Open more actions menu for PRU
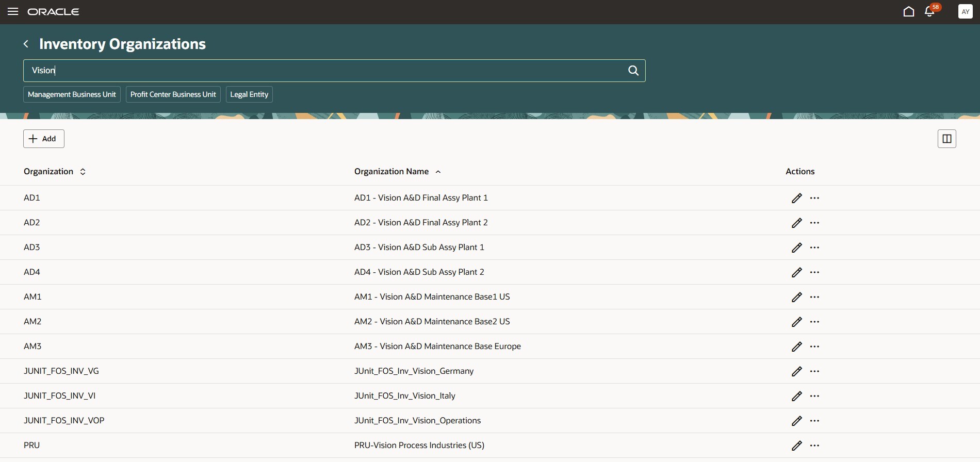 815,445
